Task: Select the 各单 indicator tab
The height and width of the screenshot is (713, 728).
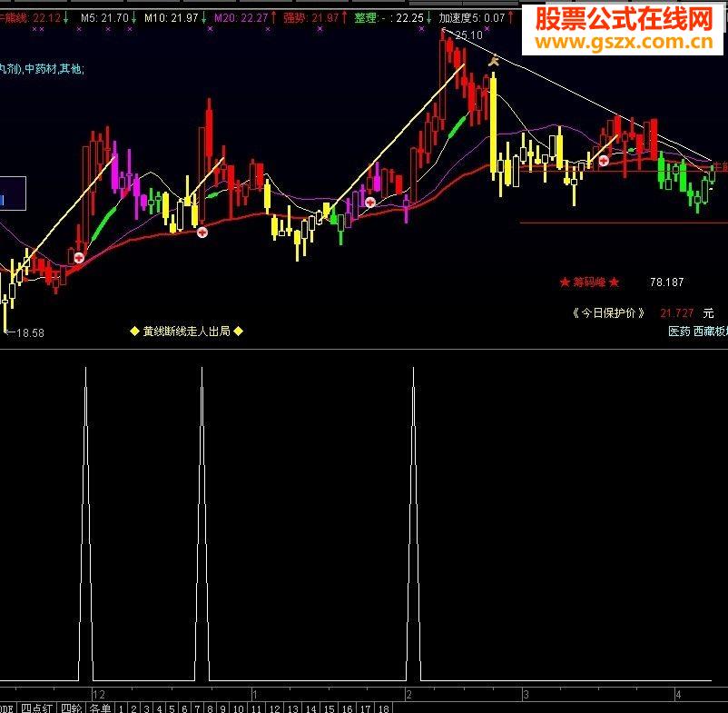Action: (100, 708)
